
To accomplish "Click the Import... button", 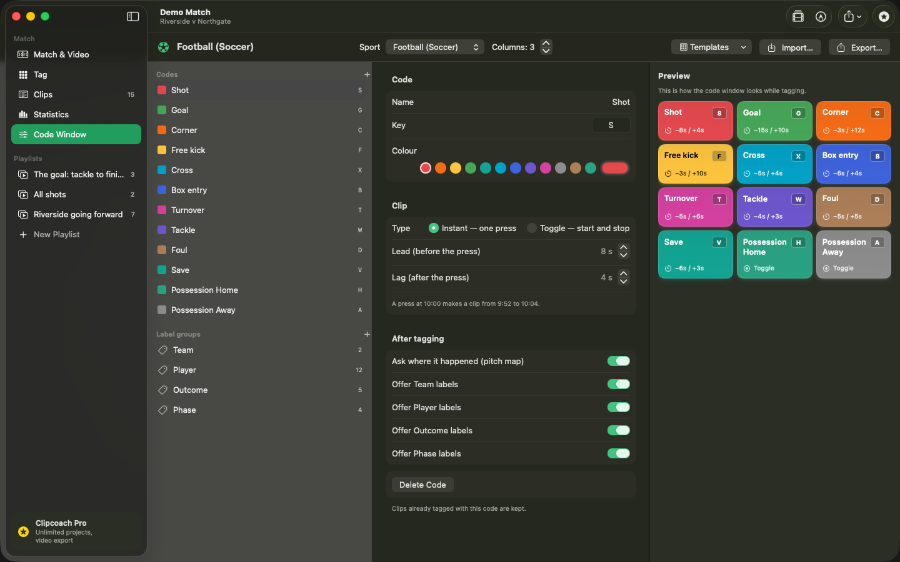I will pyautogui.click(x=790, y=47).
